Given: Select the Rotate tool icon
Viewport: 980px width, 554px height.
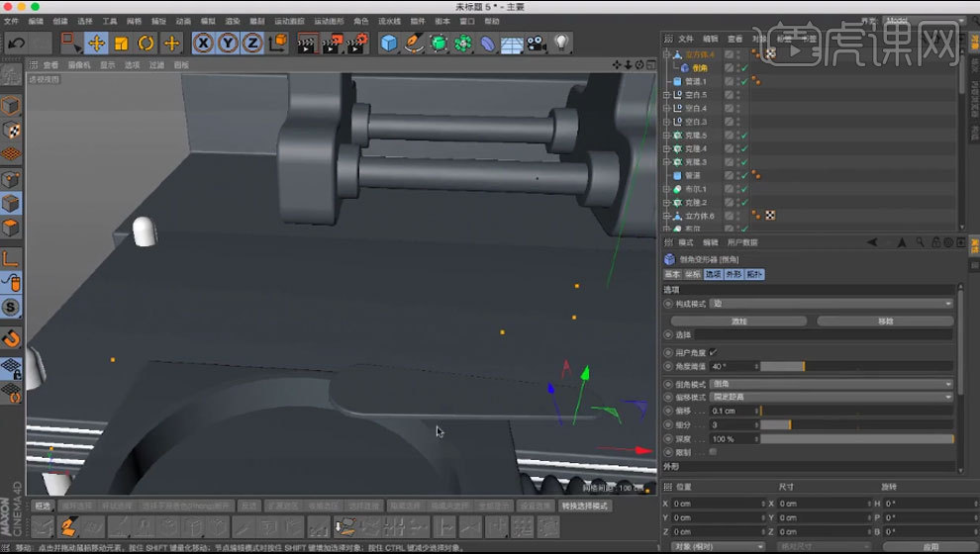Looking at the screenshot, I should click(147, 43).
